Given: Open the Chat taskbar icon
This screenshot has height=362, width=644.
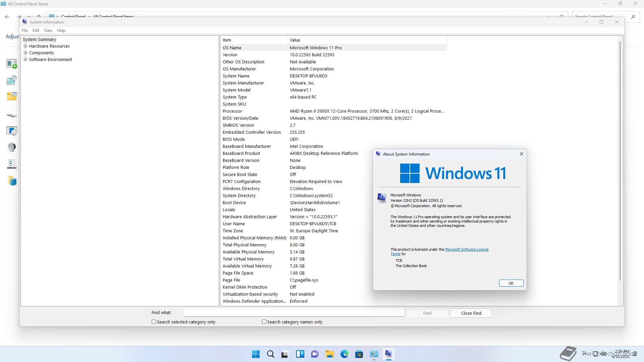Looking at the screenshot, I should pos(315,354).
